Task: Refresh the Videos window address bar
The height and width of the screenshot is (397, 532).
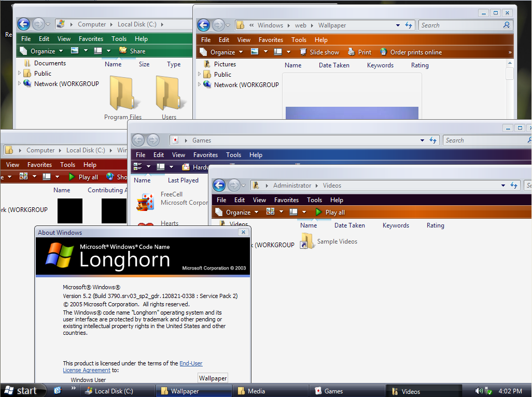Action: [x=514, y=186]
